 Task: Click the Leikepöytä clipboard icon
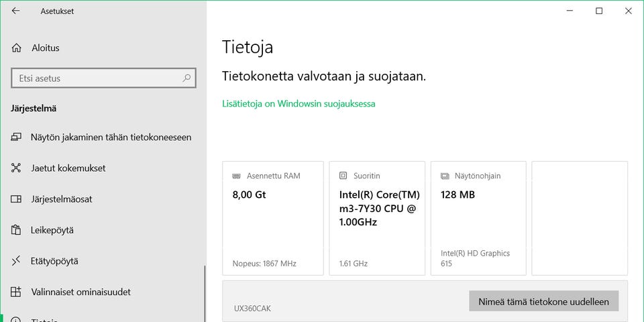(16, 230)
